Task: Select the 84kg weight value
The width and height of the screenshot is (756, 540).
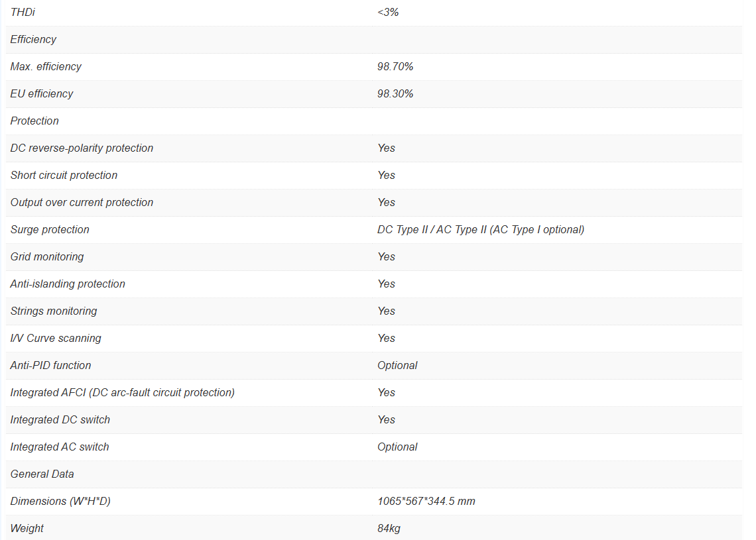Action: coord(389,528)
